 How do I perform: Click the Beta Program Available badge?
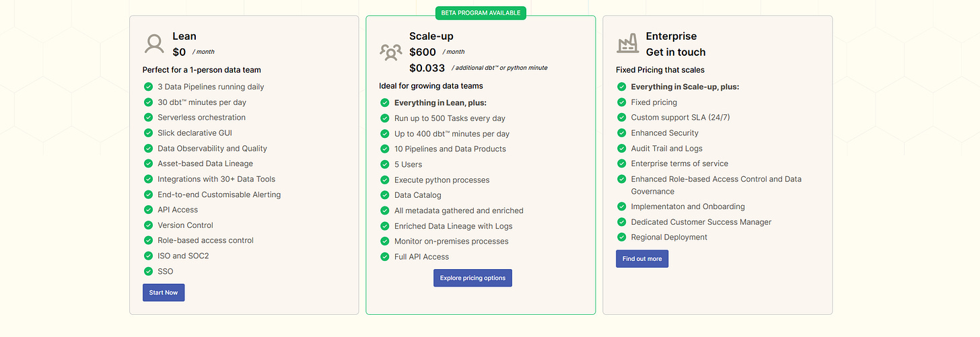coord(481,13)
